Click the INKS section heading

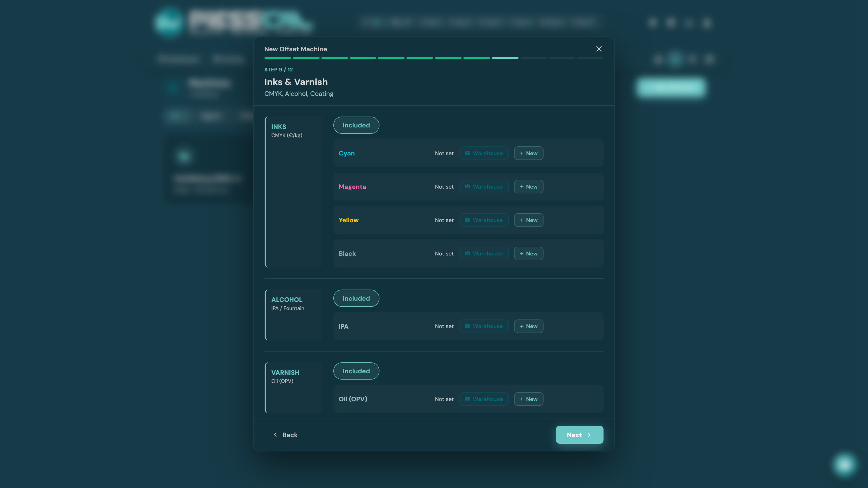[x=278, y=127]
